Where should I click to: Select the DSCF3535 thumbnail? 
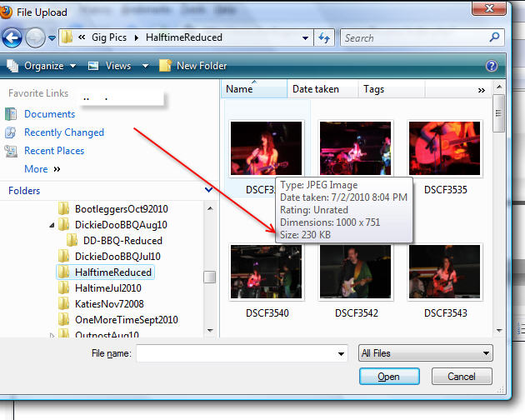[444, 148]
